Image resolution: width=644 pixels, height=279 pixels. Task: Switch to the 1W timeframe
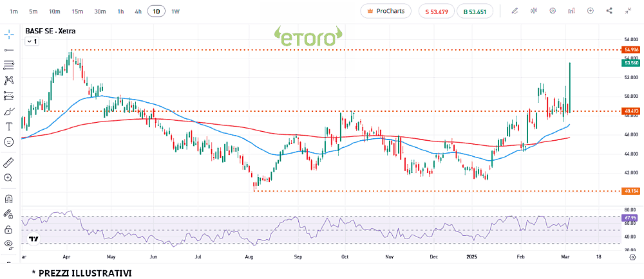pos(175,12)
